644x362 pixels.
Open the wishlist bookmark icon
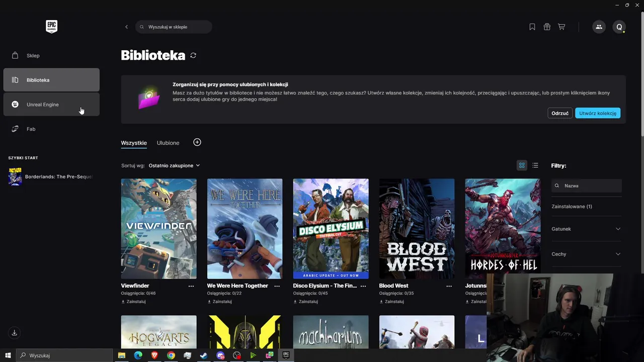532,27
